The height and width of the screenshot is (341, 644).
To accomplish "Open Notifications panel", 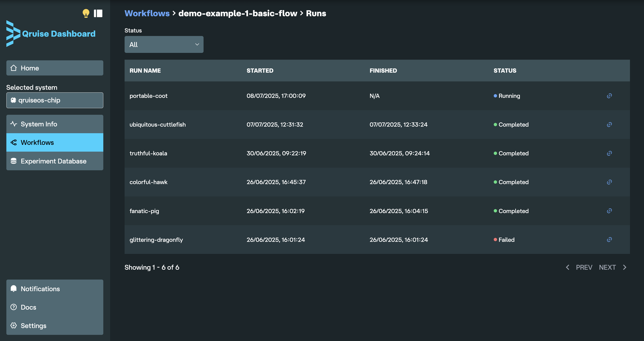I will pos(54,289).
